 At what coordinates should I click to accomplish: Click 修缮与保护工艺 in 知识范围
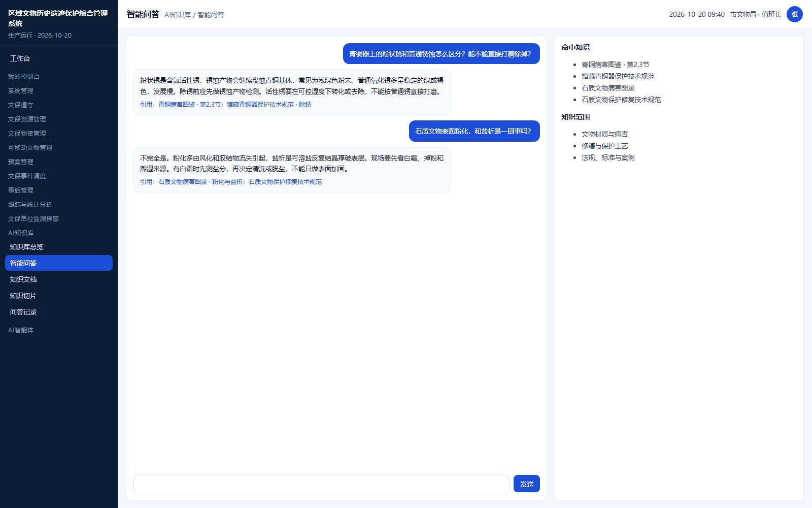click(605, 146)
